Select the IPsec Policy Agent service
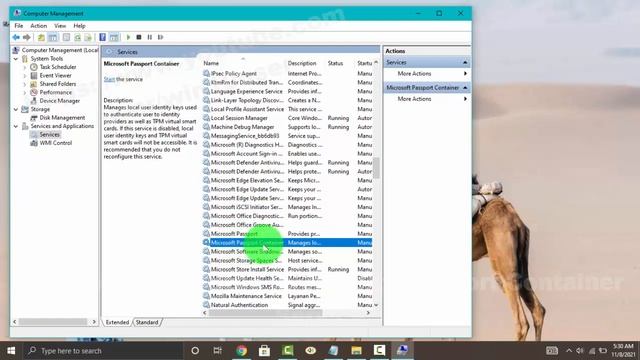The height and width of the screenshot is (360, 640). click(x=288, y=73)
